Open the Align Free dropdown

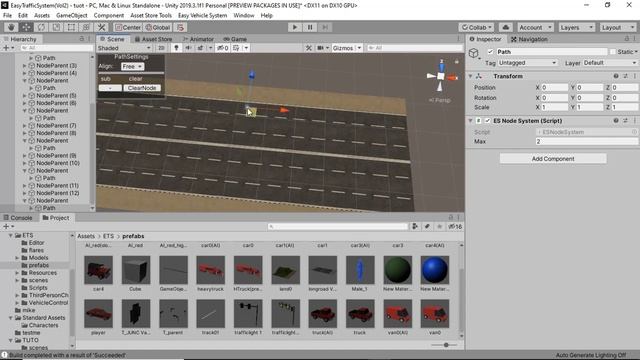click(x=132, y=66)
